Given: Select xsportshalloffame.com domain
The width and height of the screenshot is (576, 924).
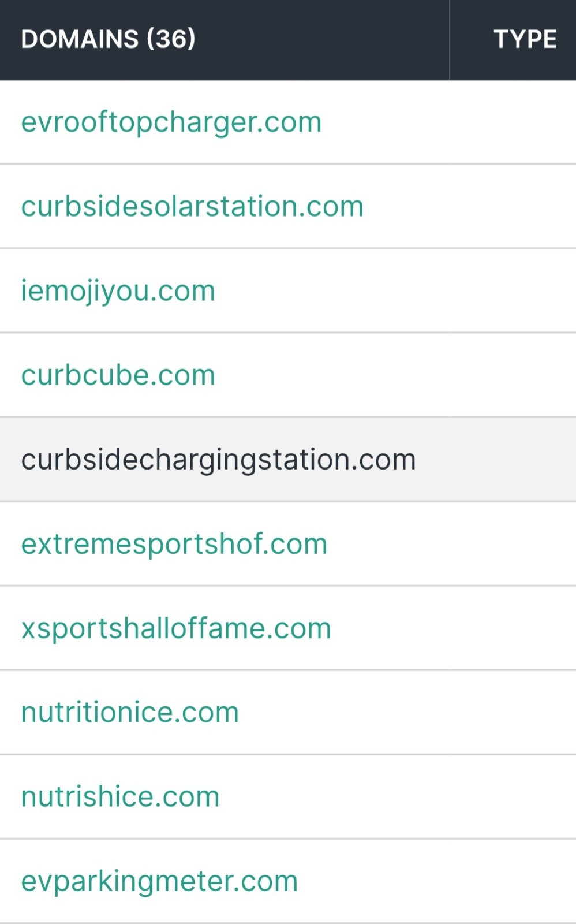Looking at the screenshot, I should (176, 628).
